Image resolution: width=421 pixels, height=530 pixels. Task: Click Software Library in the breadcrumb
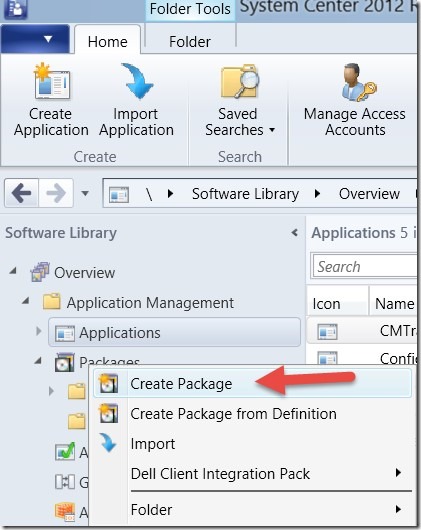245,194
